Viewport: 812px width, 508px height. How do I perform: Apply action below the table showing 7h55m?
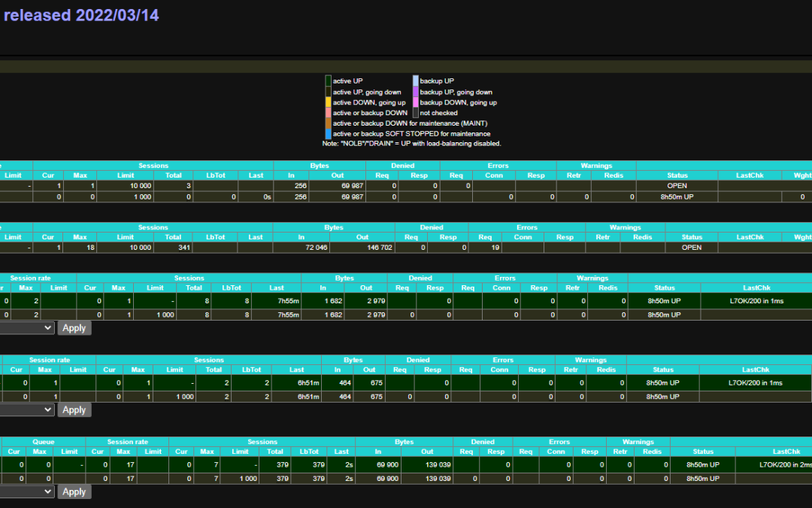[x=74, y=328]
